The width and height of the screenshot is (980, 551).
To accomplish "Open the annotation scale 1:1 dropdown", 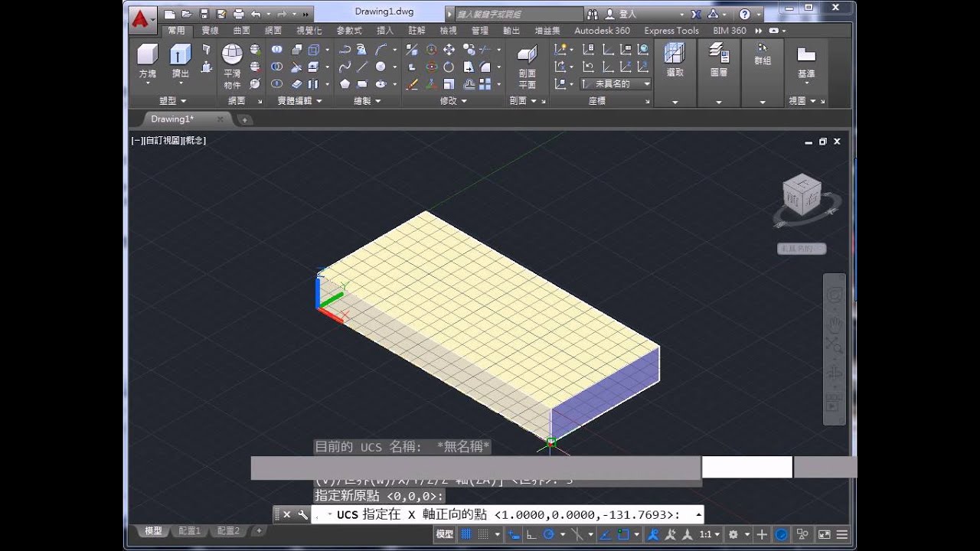I will click(x=709, y=534).
